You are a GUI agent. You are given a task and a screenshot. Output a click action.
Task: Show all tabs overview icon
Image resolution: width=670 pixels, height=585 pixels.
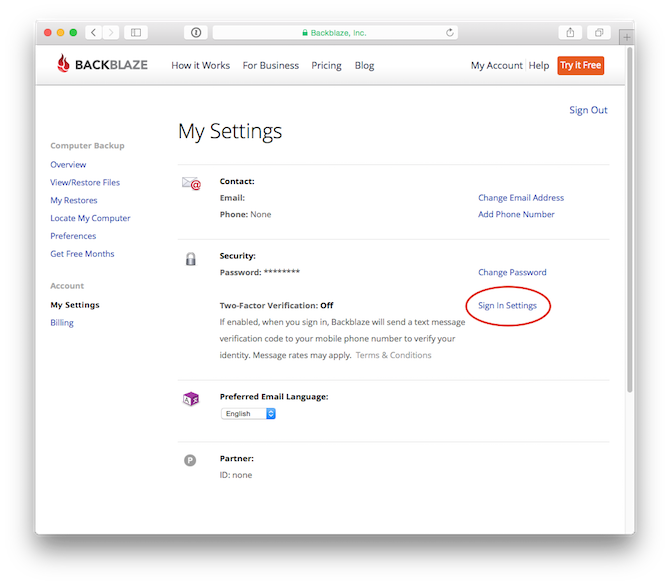coord(598,33)
